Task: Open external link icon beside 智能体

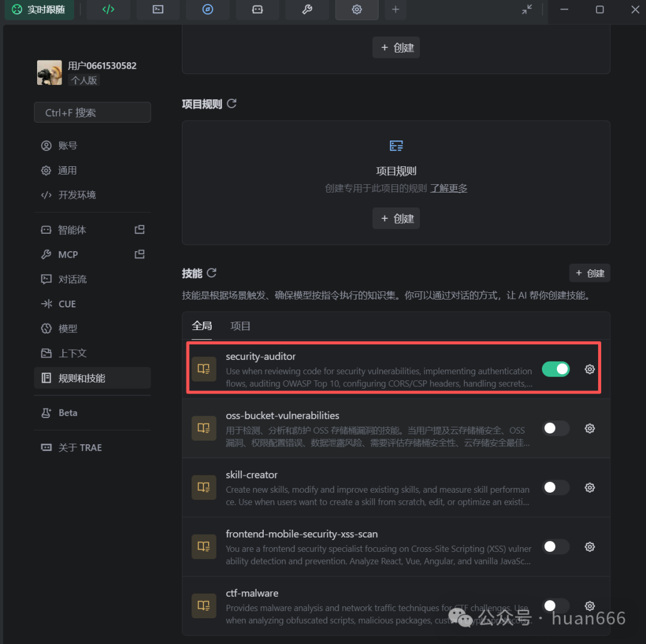Action: (139, 229)
